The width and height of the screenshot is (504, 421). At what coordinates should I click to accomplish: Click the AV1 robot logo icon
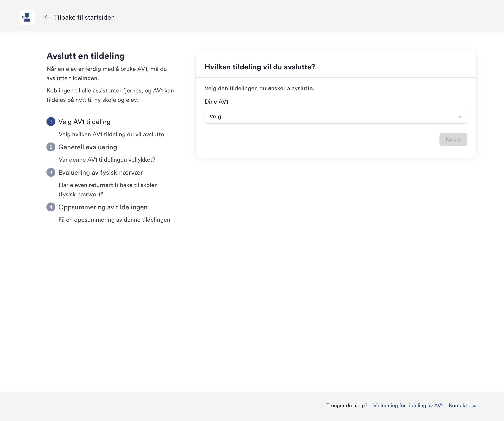tap(27, 17)
